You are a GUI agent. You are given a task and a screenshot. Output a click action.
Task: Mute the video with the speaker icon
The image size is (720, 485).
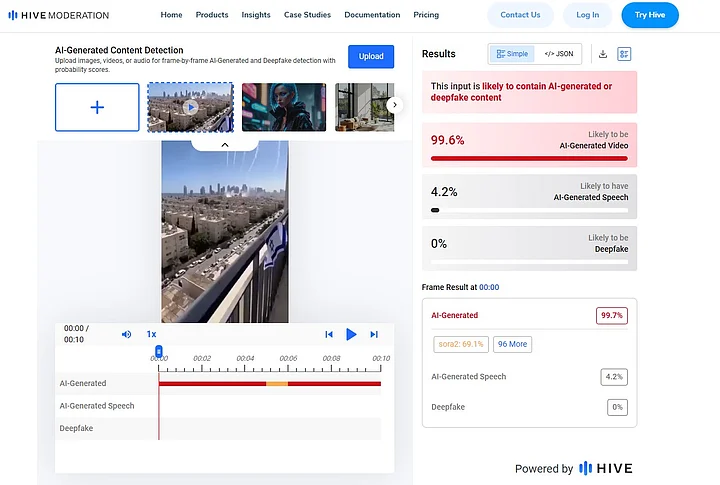126,334
